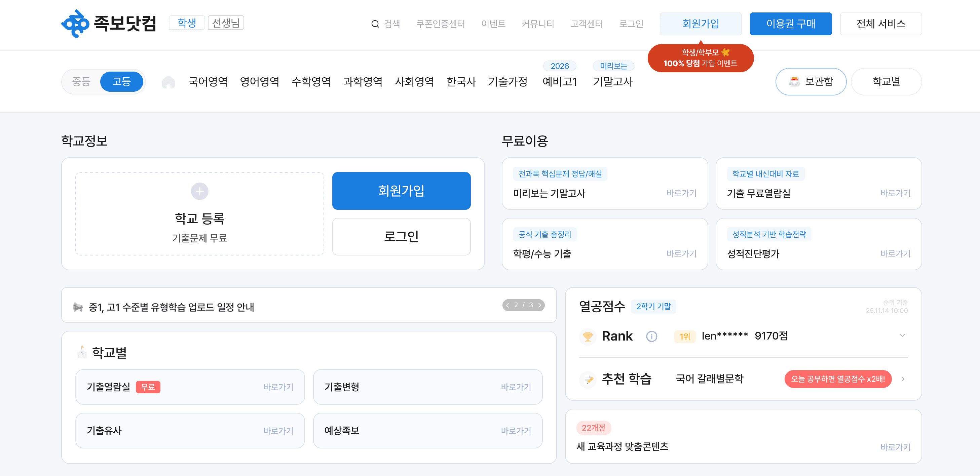Open notice 중1, 고1 수준별 유형학습 업로드
This screenshot has width=980, height=476.
point(171,307)
